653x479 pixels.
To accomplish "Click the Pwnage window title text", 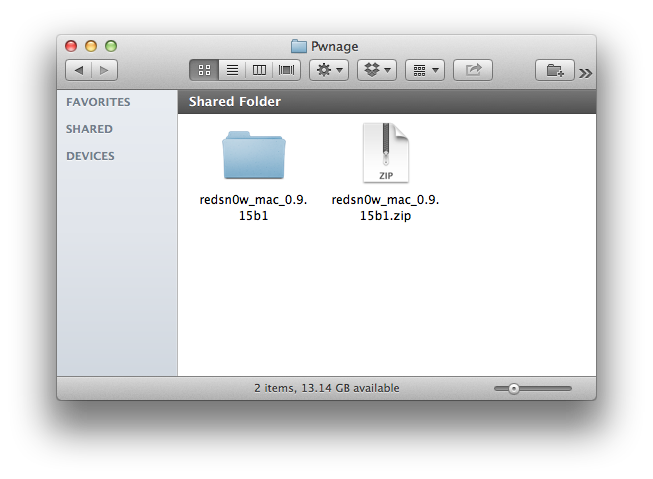I will [x=335, y=47].
